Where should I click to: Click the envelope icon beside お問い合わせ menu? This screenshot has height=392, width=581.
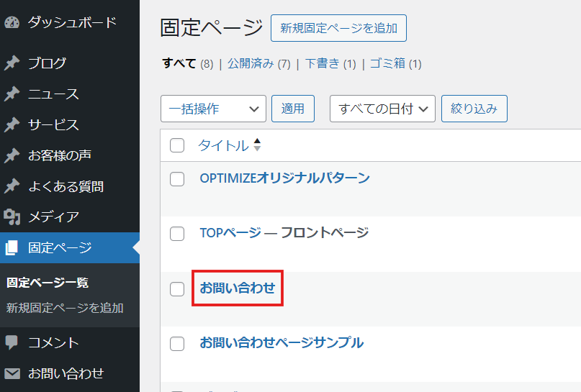(x=12, y=373)
